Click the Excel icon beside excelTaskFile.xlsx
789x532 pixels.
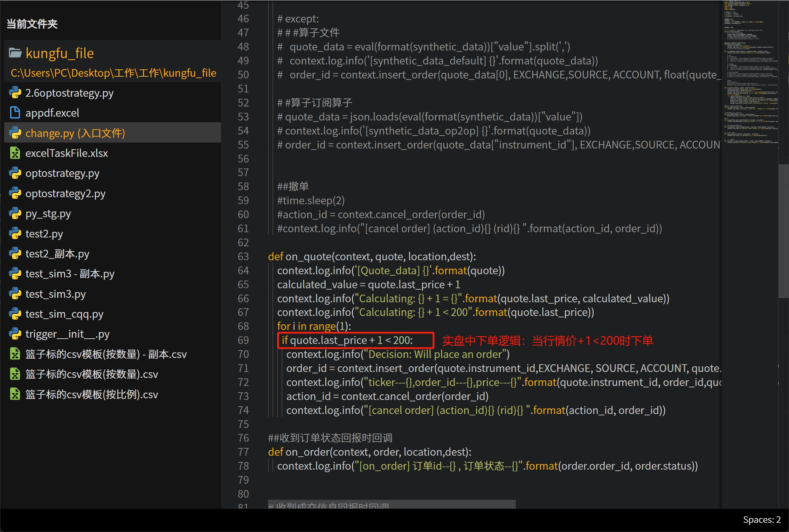(x=15, y=153)
